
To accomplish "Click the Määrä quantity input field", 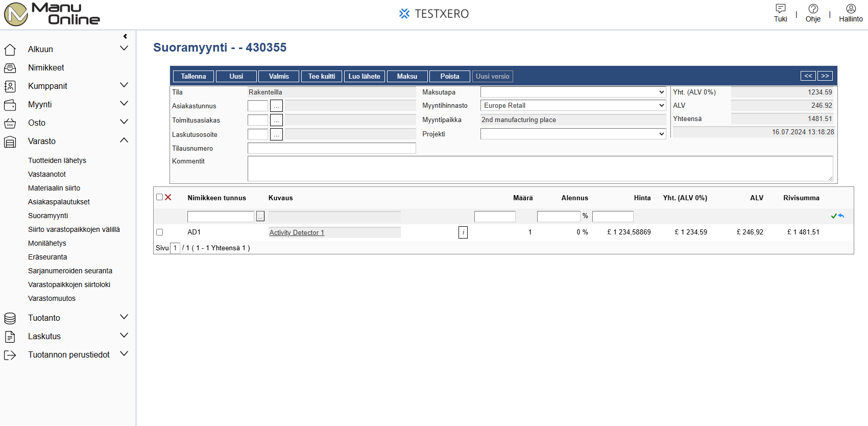I will pos(495,217).
